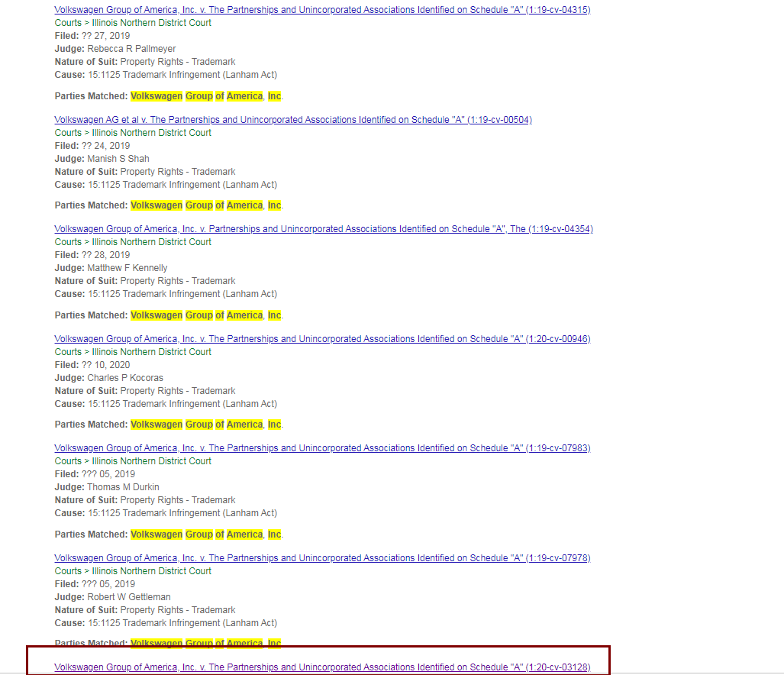Viewport: 784px width, 675px height.
Task: Open case link 1:19-cv-04315
Action: point(322,9)
